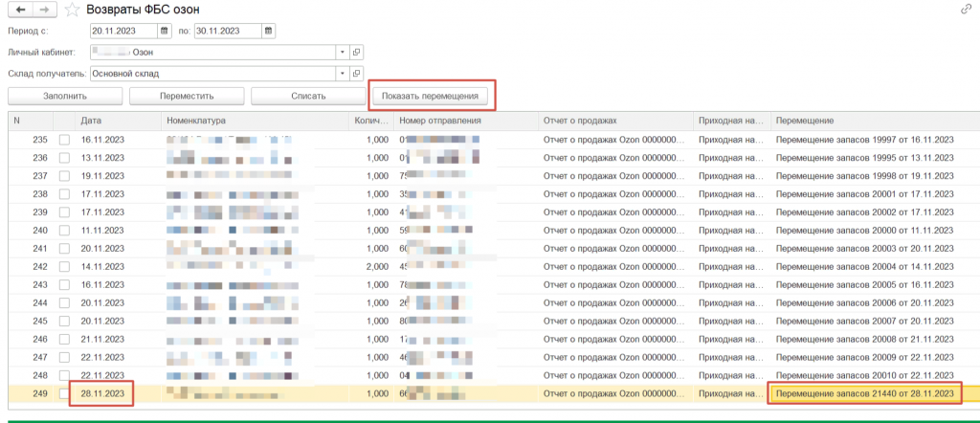Screen dimensions: 980x423
Task: Open calendar for period end date
Action: (269, 32)
